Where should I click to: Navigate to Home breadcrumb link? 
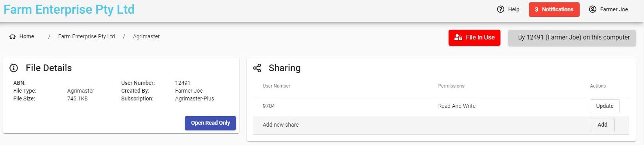click(27, 36)
